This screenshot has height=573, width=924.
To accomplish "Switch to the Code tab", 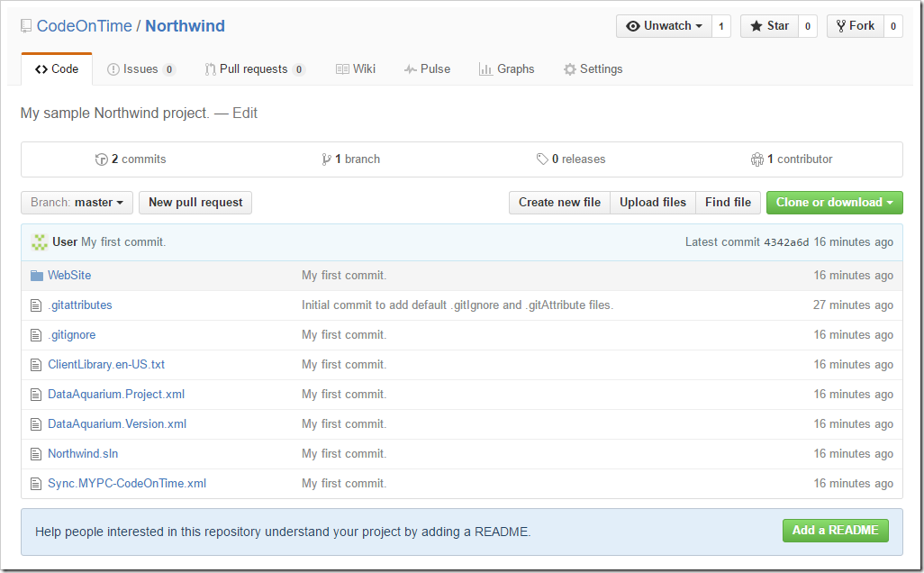I will [57, 69].
